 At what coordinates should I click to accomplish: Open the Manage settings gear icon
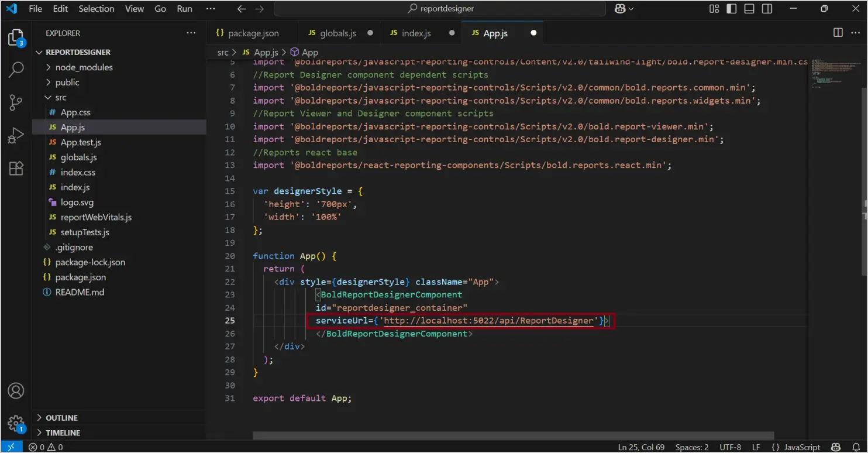pyautogui.click(x=16, y=424)
